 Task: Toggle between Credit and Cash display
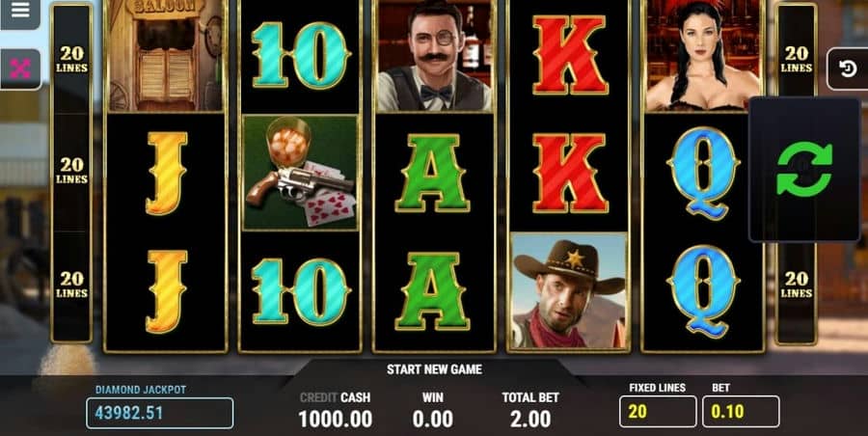tap(335, 397)
